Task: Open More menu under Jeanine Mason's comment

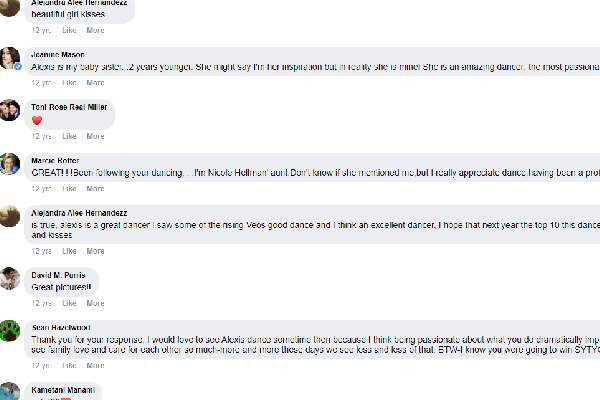Action: 95,83
